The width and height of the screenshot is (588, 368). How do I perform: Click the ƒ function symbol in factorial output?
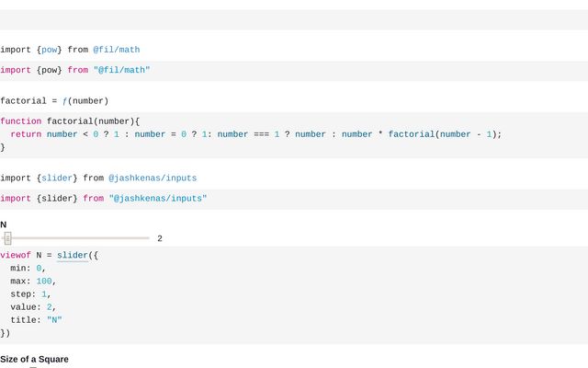64,101
